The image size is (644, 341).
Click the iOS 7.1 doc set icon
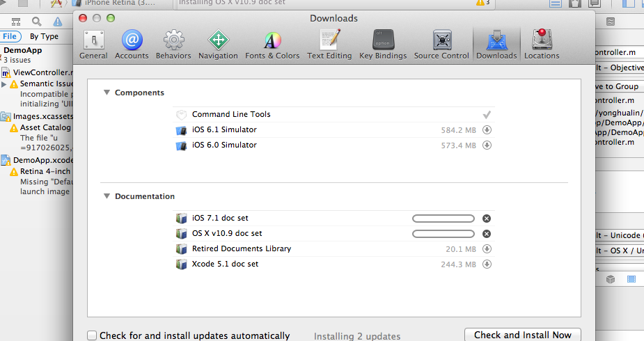point(181,219)
